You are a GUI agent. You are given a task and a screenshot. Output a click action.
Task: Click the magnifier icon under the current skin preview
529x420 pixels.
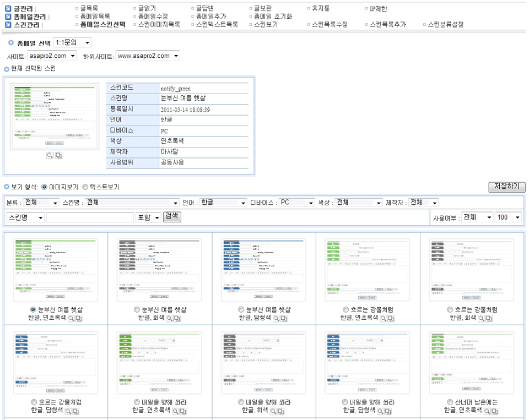click(50, 156)
